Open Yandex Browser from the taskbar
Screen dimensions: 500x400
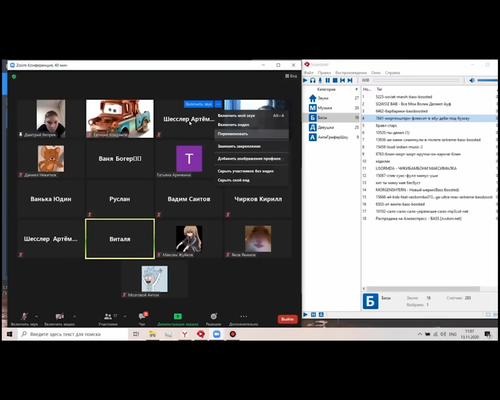point(184,334)
